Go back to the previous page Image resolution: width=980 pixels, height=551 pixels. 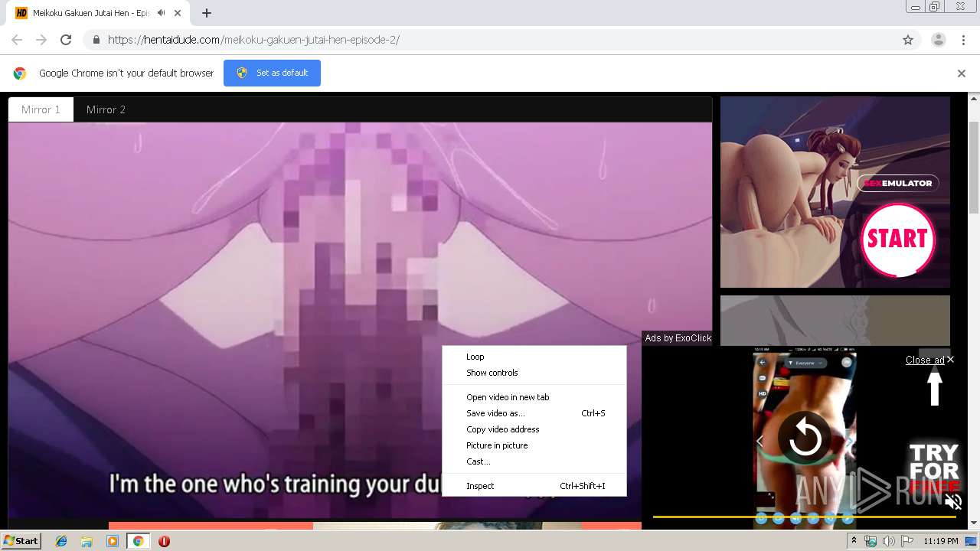click(x=17, y=40)
